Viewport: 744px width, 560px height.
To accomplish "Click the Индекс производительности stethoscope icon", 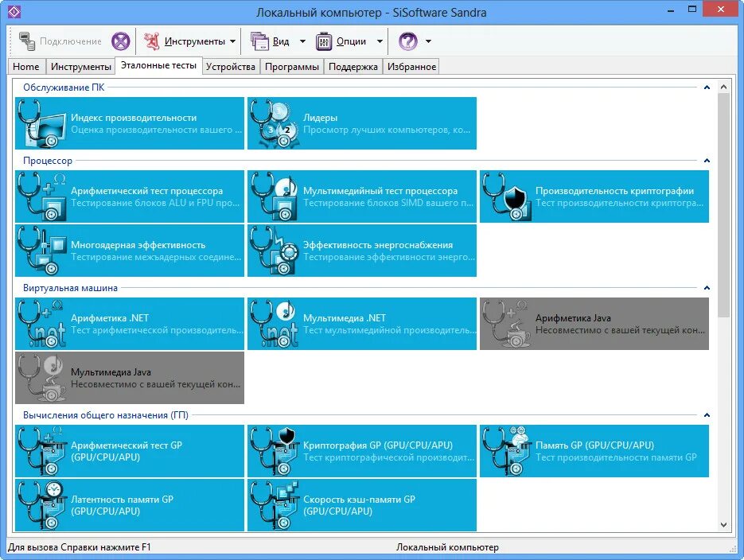I will click(x=41, y=123).
